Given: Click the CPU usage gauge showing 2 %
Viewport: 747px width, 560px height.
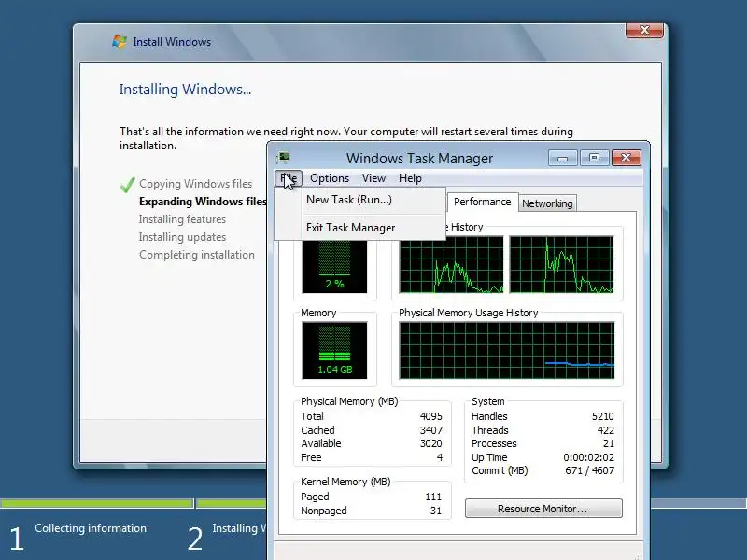Looking at the screenshot, I should (x=334, y=267).
